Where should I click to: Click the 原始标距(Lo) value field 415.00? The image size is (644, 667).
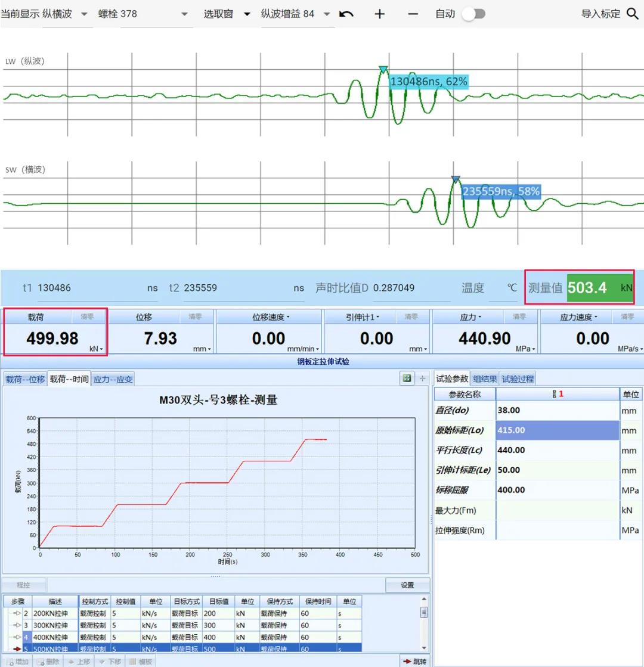coord(557,430)
